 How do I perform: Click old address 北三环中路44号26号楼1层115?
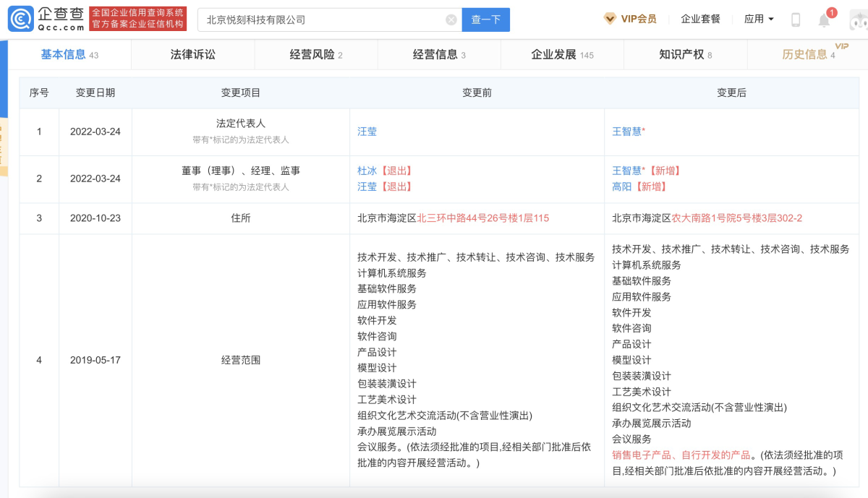click(x=483, y=218)
